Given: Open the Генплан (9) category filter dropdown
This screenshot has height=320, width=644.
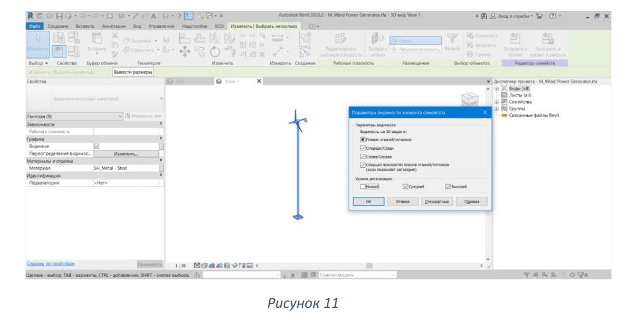Looking at the screenshot, I should (x=75, y=117).
